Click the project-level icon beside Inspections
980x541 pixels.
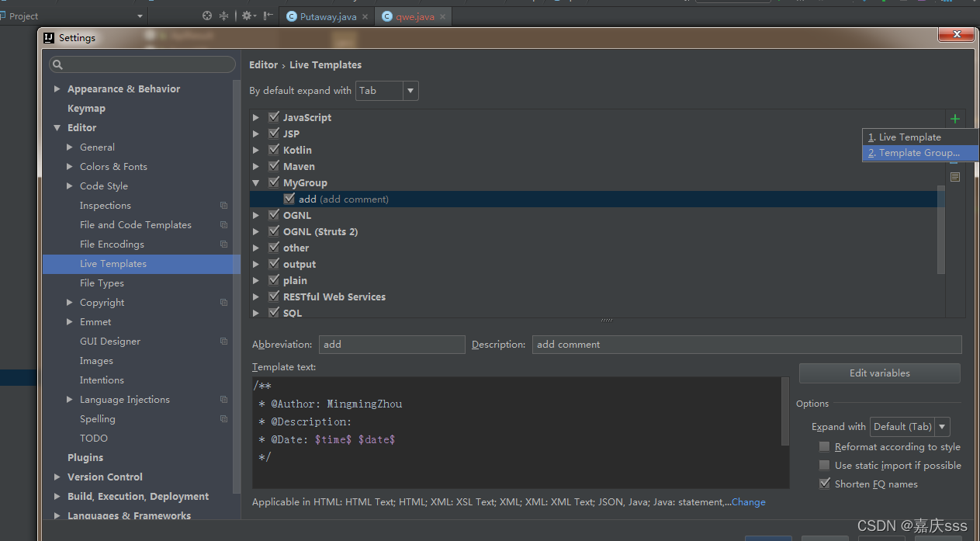tap(223, 206)
